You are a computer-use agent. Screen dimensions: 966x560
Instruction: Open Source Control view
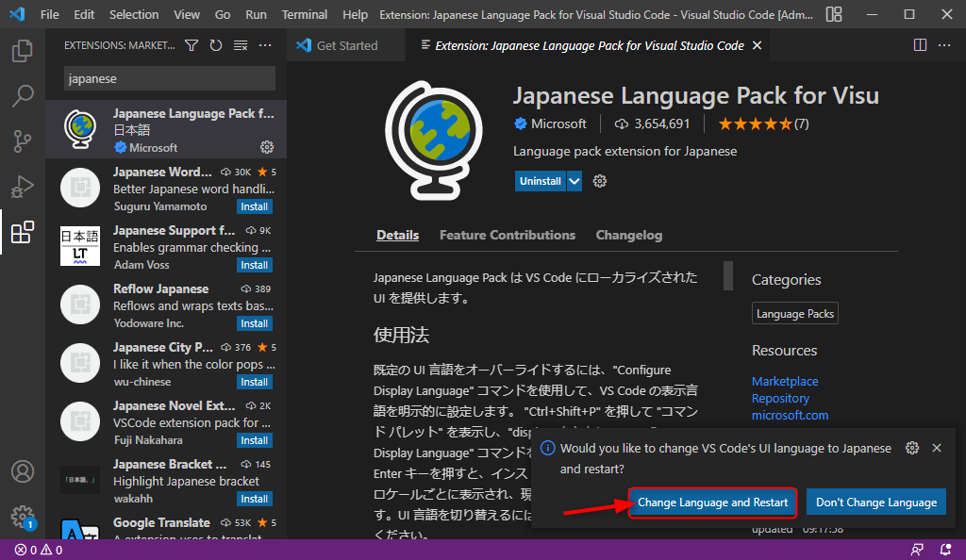point(23,140)
